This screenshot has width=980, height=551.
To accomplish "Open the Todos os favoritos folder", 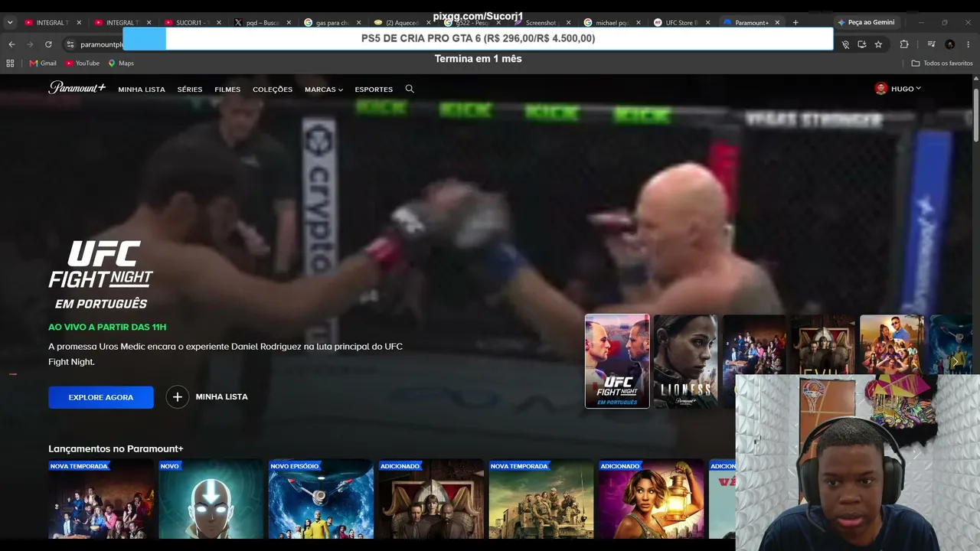I will coord(942,64).
